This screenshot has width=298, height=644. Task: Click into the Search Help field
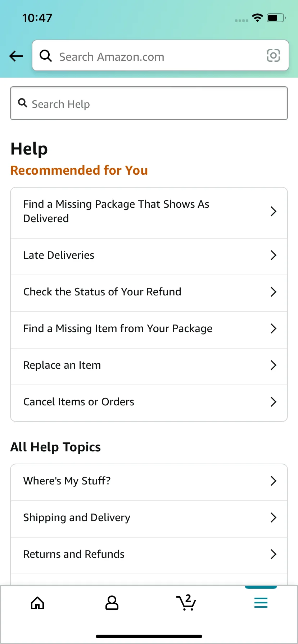click(x=155, y=104)
